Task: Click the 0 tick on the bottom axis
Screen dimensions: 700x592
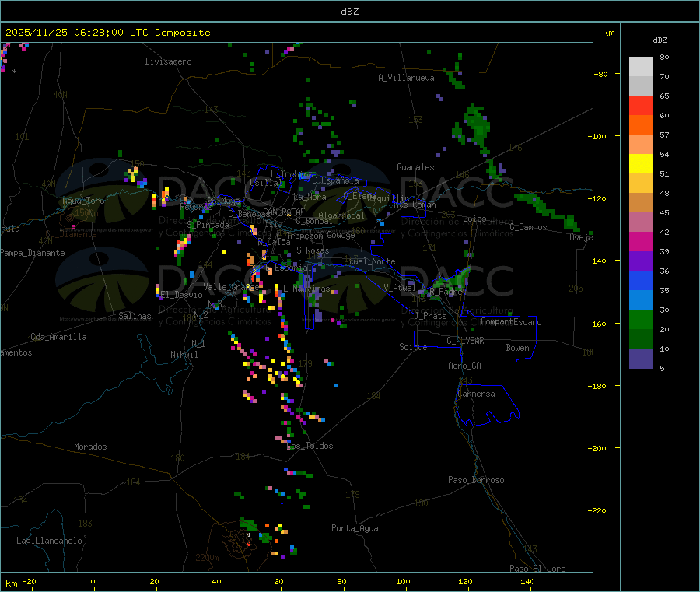Action: [x=93, y=581]
